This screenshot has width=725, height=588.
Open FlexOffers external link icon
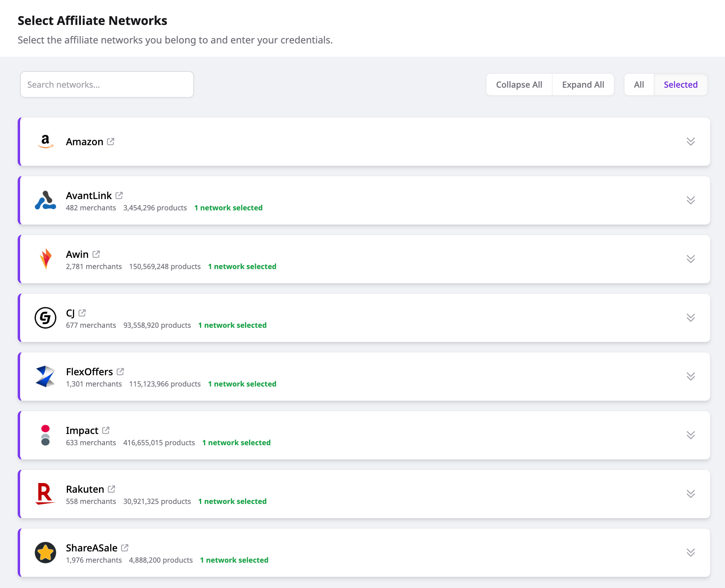pos(120,372)
